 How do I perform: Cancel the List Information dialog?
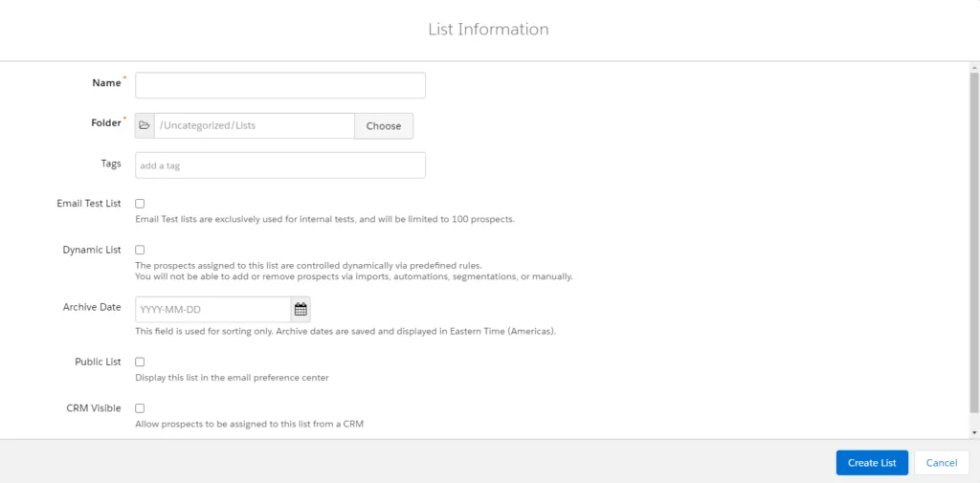942,463
